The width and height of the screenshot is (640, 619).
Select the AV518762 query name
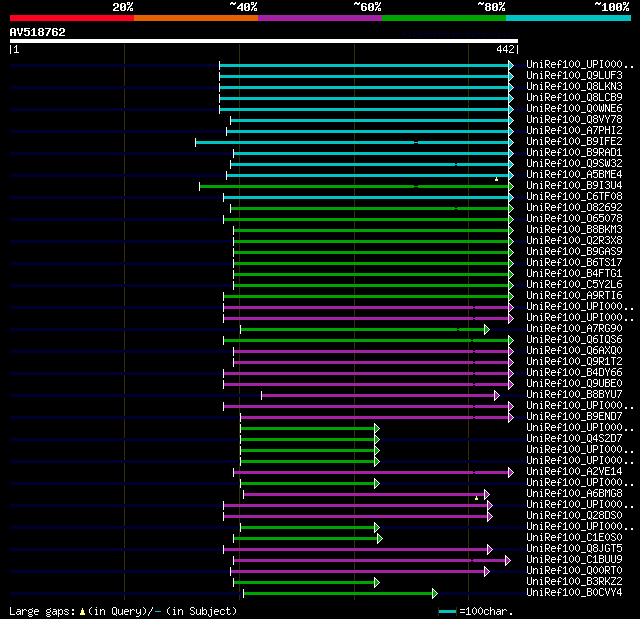38,32
